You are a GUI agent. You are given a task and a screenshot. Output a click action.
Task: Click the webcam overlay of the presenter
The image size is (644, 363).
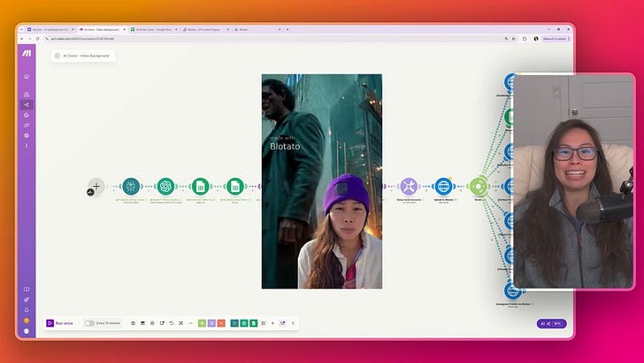(574, 181)
